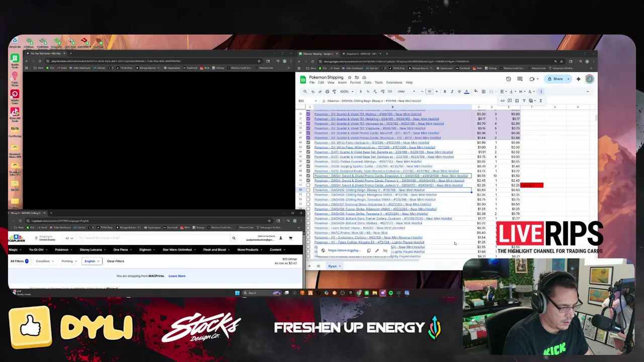Image resolution: width=644 pixels, height=362 pixels.
Task: Open horizontal align dropdown in Sheets toolbar
Action: click(x=504, y=92)
